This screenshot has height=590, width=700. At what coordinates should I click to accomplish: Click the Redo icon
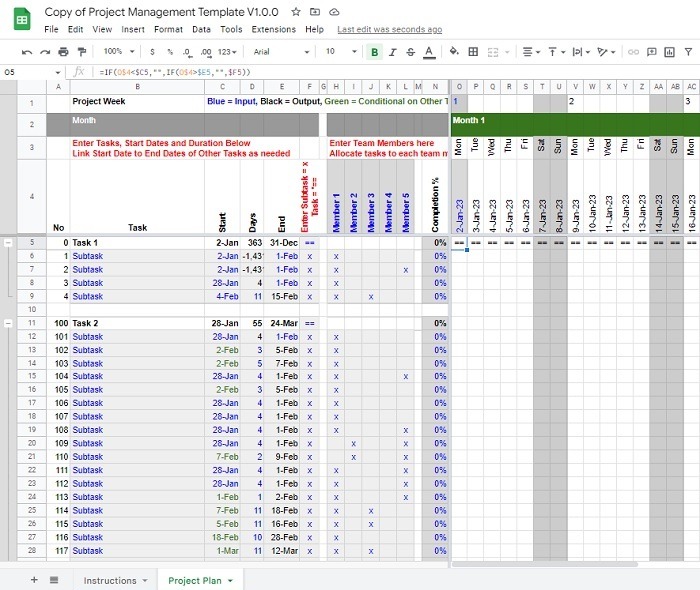coord(45,52)
